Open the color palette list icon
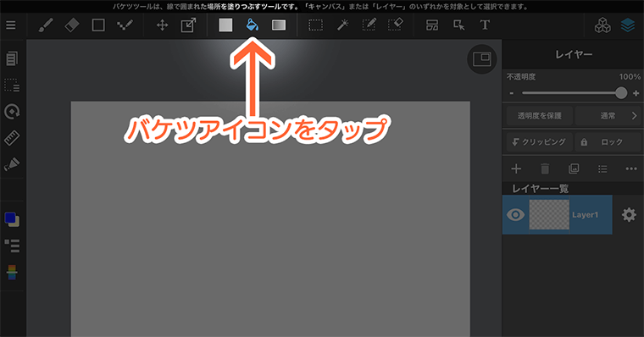 (x=12, y=246)
